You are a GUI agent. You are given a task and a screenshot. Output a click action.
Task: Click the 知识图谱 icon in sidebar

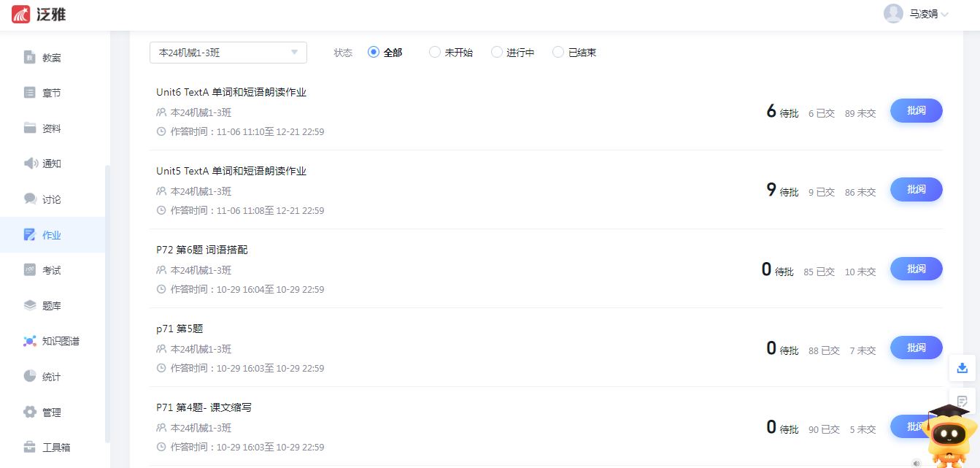point(30,341)
